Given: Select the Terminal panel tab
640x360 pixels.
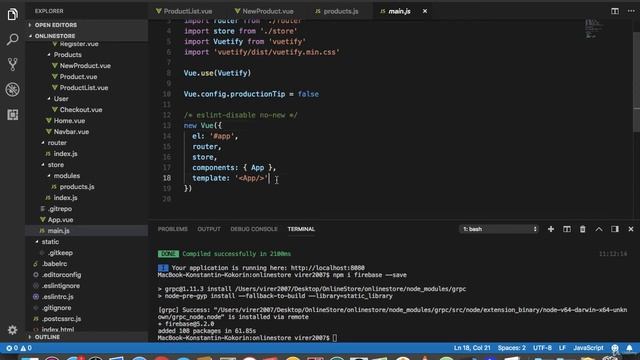Looking at the screenshot, I should (x=301, y=229).
